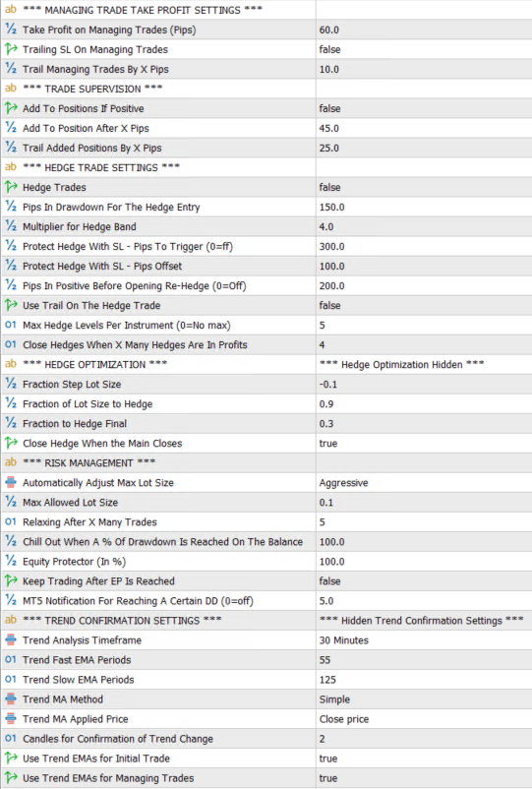
Task: Click the ab icon of HEDGE OPTIMIZATION header
Action: [x=11, y=364]
